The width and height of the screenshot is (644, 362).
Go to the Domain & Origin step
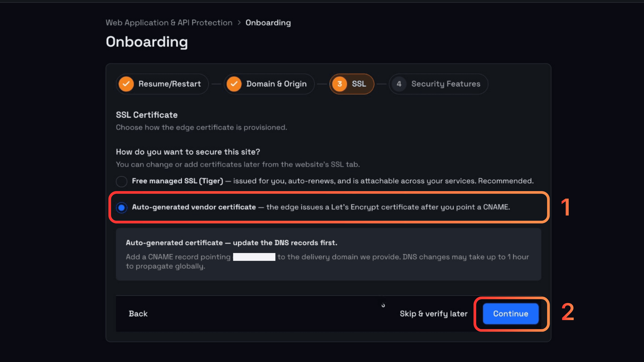click(269, 84)
